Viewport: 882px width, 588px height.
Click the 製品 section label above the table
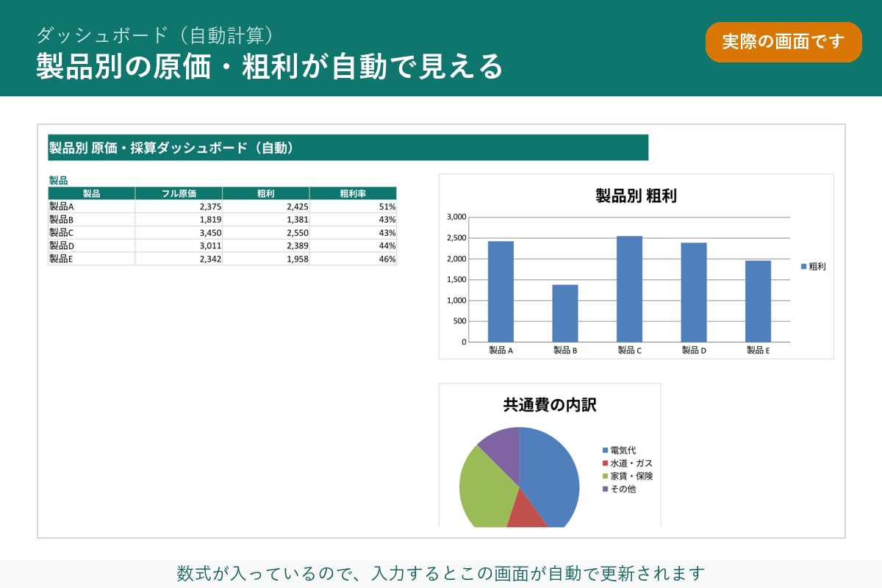pos(58,180)
